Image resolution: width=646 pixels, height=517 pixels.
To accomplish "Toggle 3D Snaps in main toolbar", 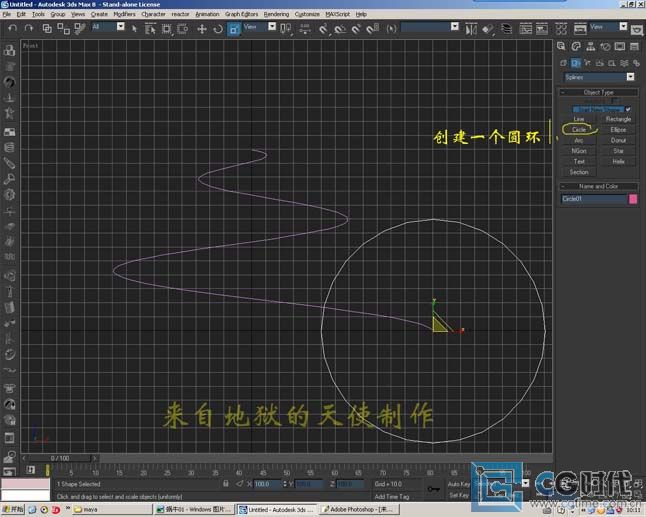I will pos(324,29).
